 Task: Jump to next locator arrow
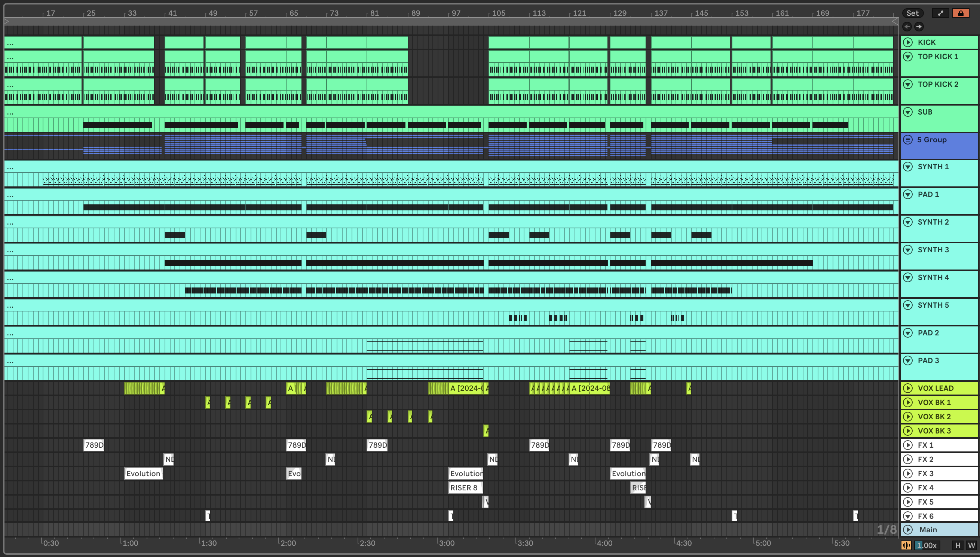[919, 27]
